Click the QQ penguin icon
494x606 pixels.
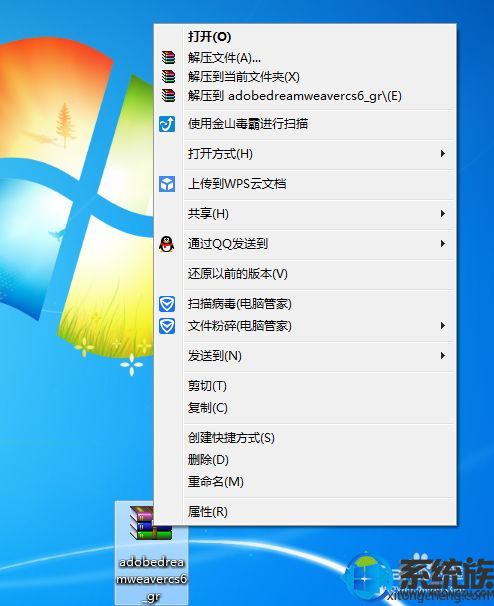167,244
